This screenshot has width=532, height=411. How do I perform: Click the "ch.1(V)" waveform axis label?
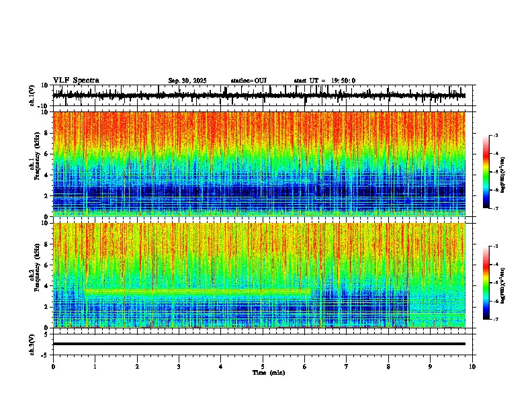pyautogui.click(x=32, y=95)
